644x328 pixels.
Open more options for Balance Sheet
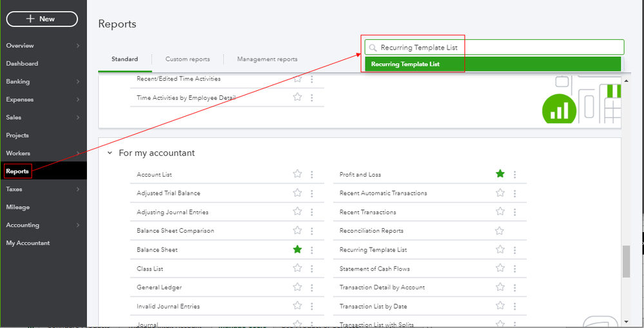tap(312, 250)
